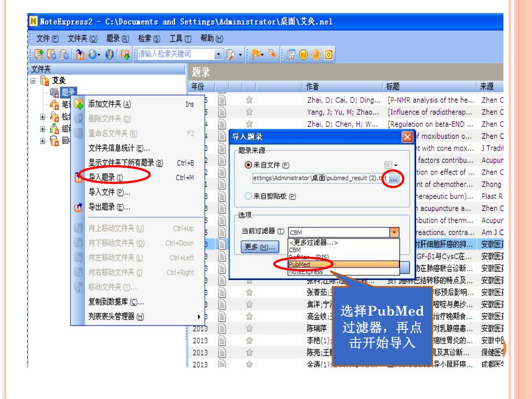Open the 帮助 menu
532x399 pixels.
click(x=212, y=38)
